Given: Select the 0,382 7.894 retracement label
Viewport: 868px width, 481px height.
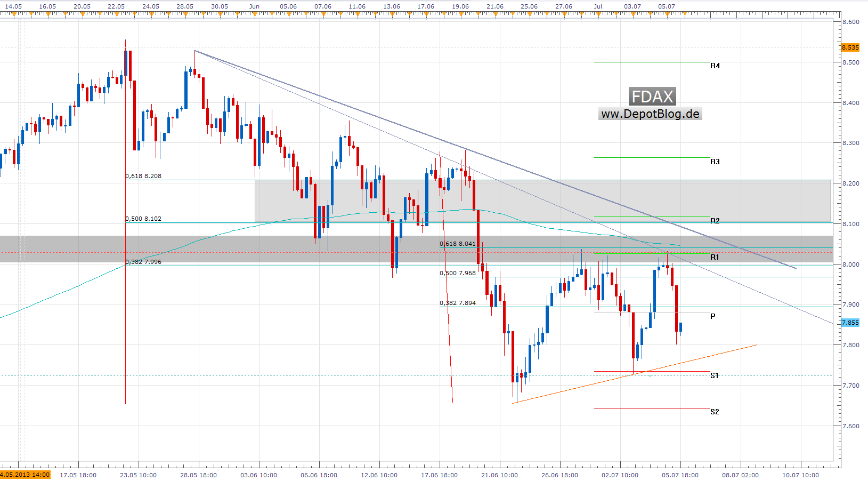Looking at the screenshot, I should point(458,303).
